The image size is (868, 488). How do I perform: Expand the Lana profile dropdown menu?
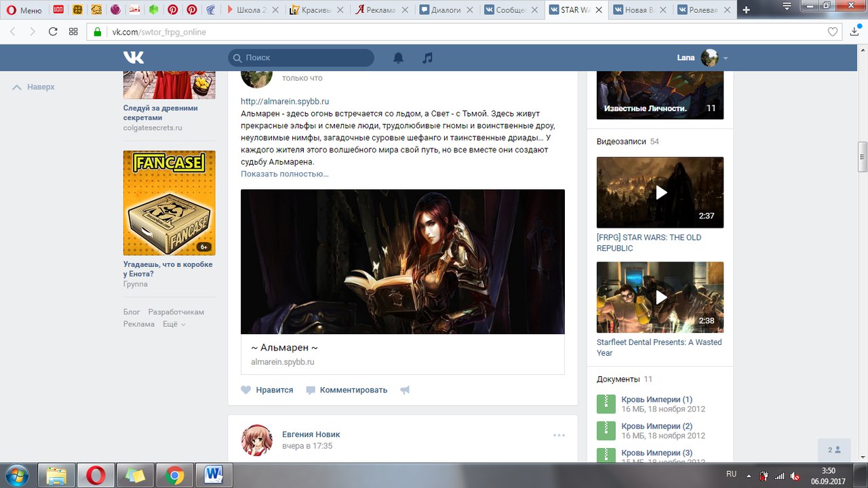(x=726, y=58)
